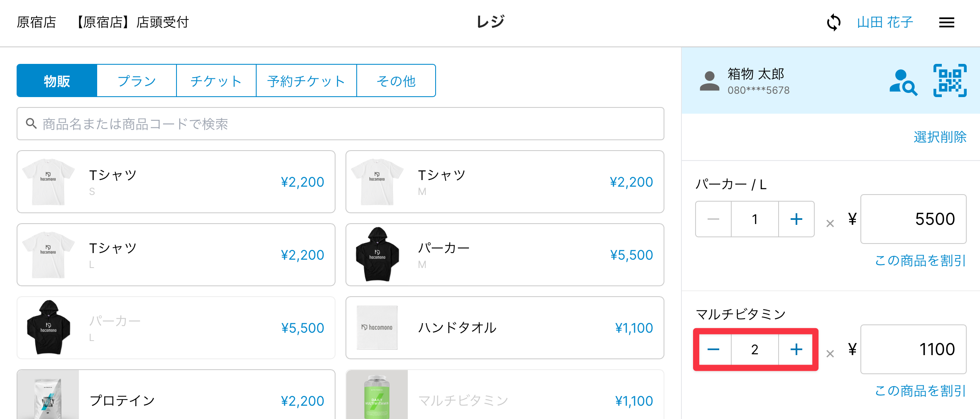
Task: Click the magnifier icon in the product search
Action: click(x=31, y=124)
